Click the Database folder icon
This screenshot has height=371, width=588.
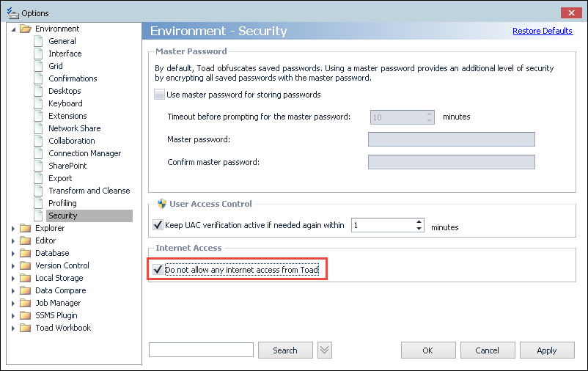(26, 253)
